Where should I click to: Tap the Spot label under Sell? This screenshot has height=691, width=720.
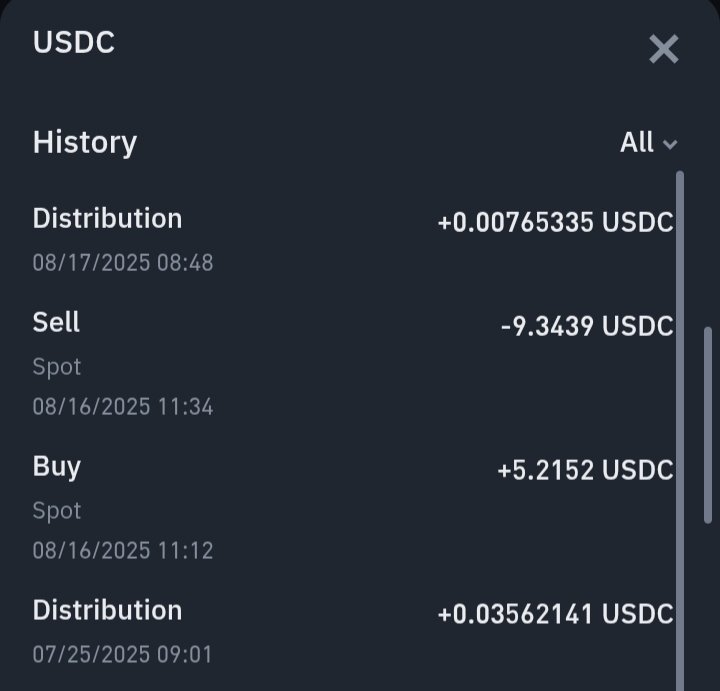57,367
